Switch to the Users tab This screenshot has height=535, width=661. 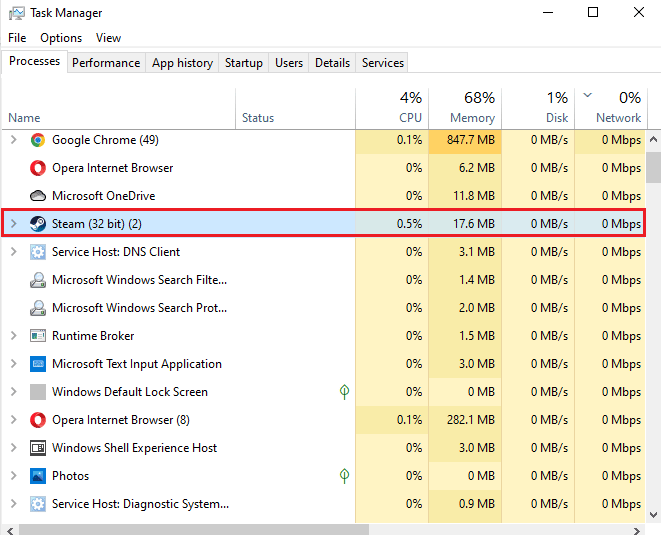(x=289, y=63)
